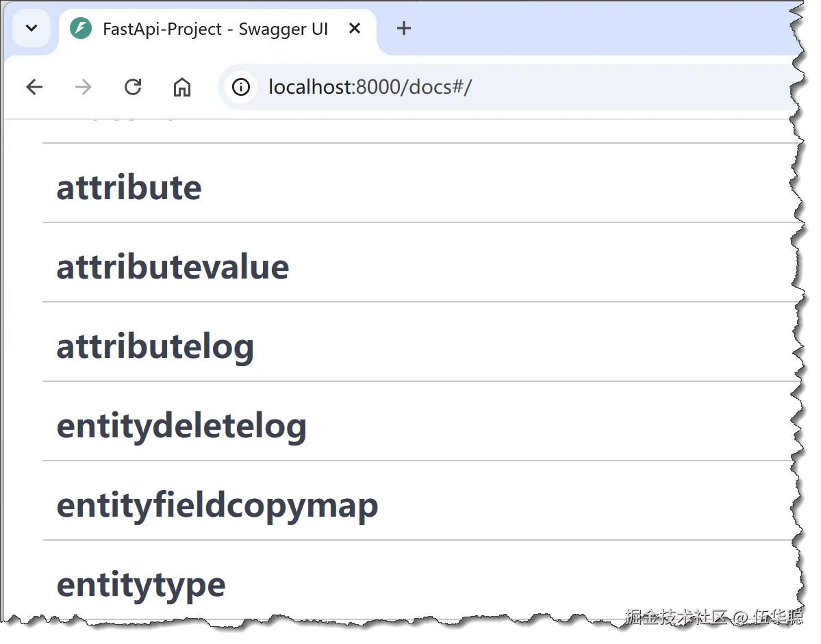
Task: Open the entitydeletelog section
Action: (x=181, y=426)
